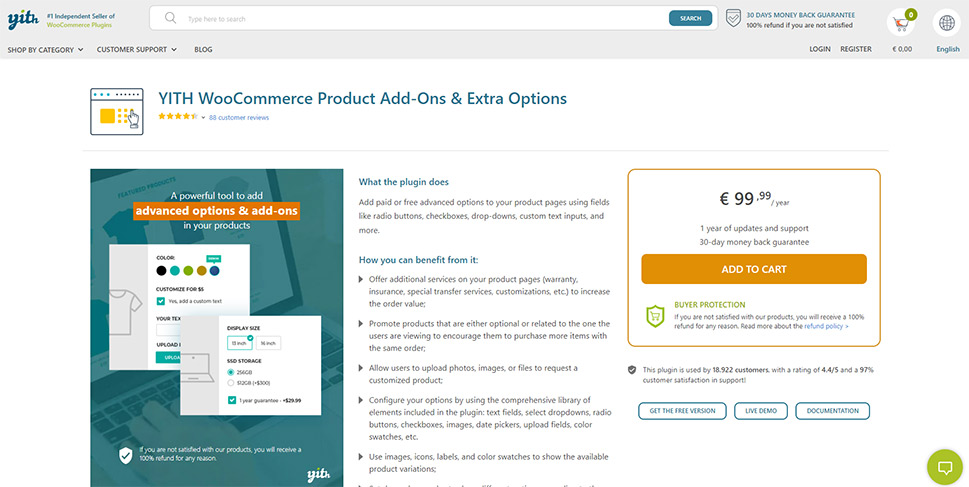Click the YITH logo in header

[x=23, y=20]
